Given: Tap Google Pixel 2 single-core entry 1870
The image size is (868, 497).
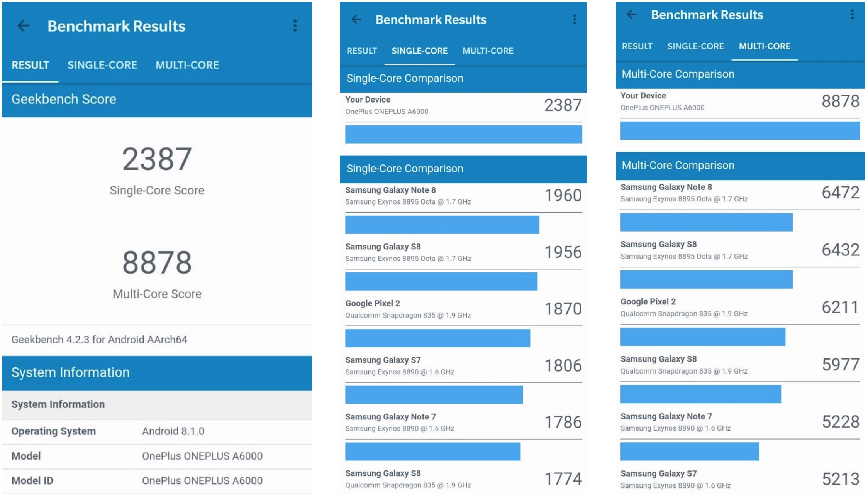Looking at the screenshot, I should coord(463,309).
